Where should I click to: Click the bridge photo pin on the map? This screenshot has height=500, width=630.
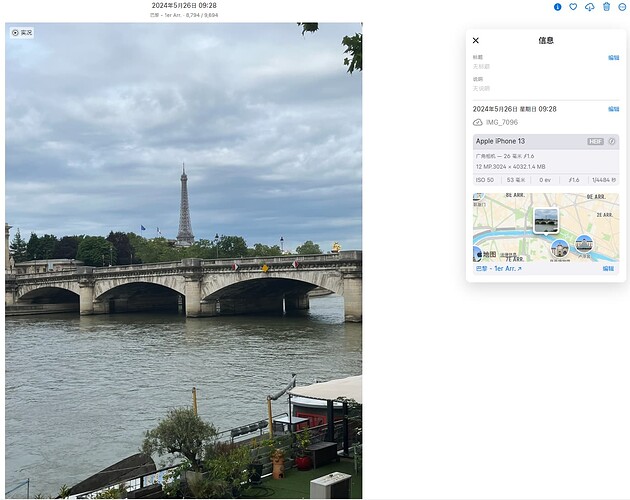pos(546,220)
